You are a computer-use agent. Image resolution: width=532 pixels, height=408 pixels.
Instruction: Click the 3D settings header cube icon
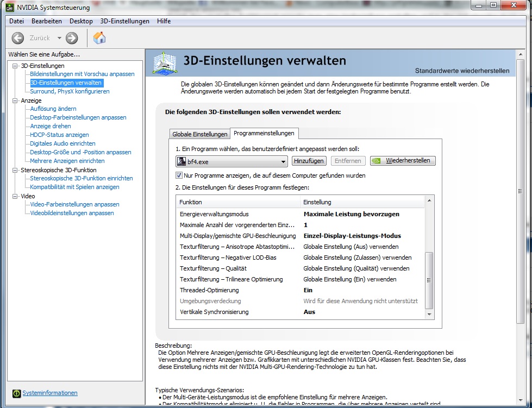[165, 63]
